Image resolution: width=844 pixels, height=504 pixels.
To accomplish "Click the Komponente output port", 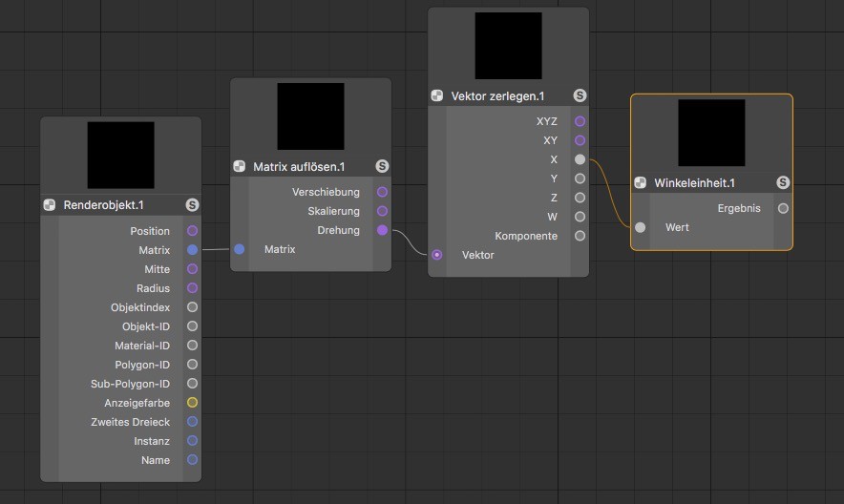I will tap(580, 236).
